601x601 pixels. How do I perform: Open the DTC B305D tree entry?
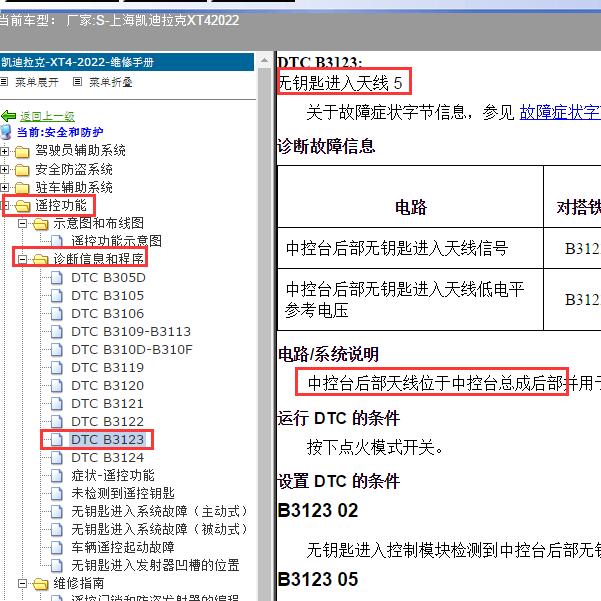(108, 278)
